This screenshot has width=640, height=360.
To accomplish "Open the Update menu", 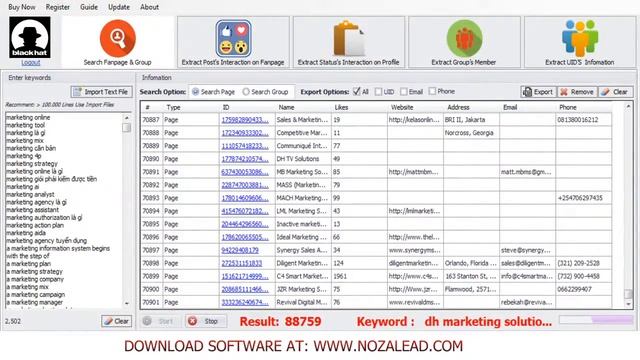I will (119, 7).
